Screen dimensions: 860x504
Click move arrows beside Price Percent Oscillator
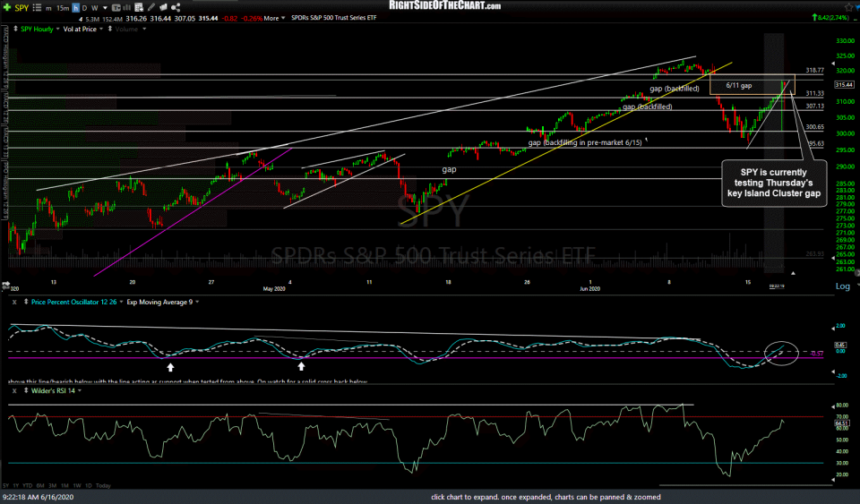[x=26, y=302]
